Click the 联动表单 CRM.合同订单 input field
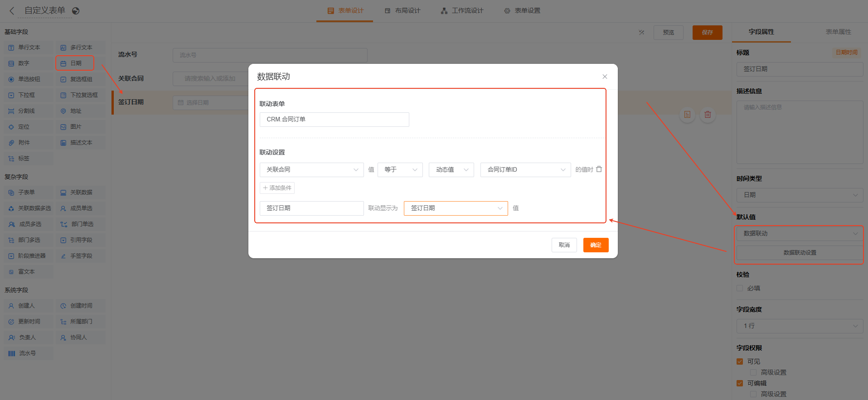Viewport: 868px width, 400px height. pyautogui.click(x=334, y=120)
